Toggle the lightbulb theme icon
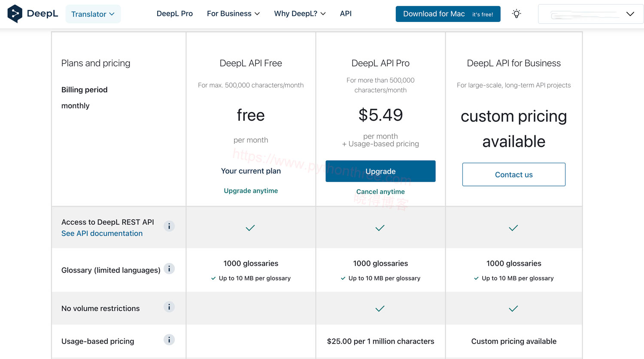The height and width of the screenshot is (359, 644). [x=516, y=14]
